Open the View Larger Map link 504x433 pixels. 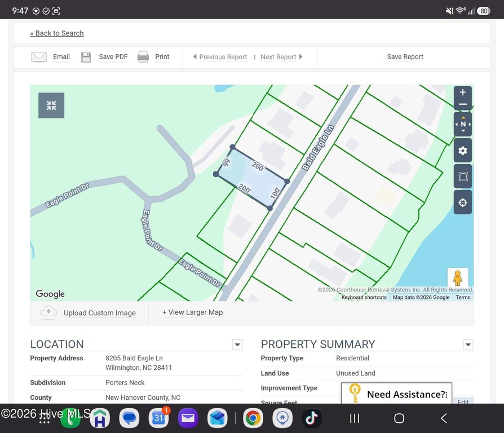click(x=193, y=312)
